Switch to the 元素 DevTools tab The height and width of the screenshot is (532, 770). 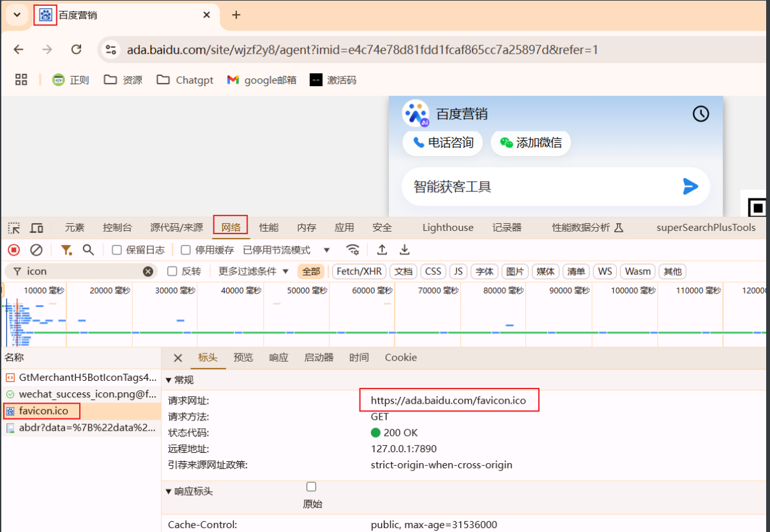[x=75, y=228]
